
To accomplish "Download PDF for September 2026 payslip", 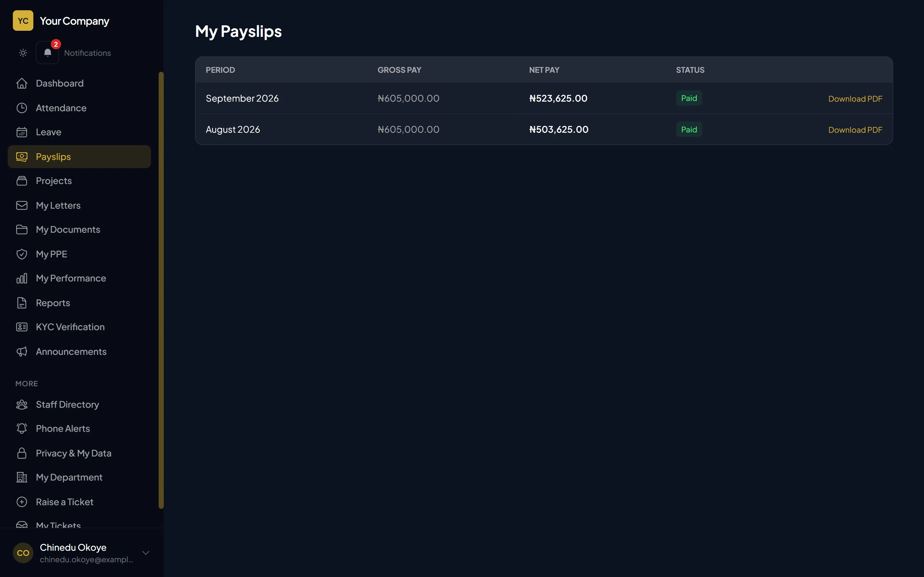I will click(x=855, y=98).
